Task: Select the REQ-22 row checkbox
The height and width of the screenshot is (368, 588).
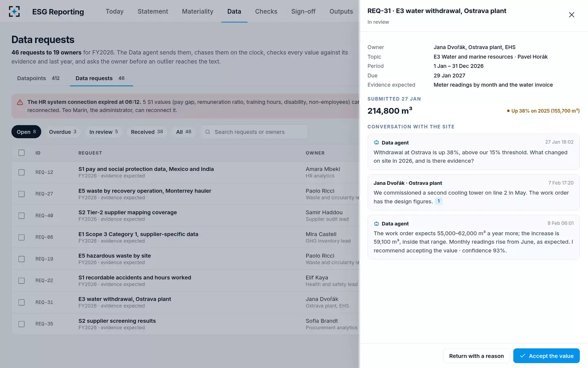Action: click(x=22, y=281)
